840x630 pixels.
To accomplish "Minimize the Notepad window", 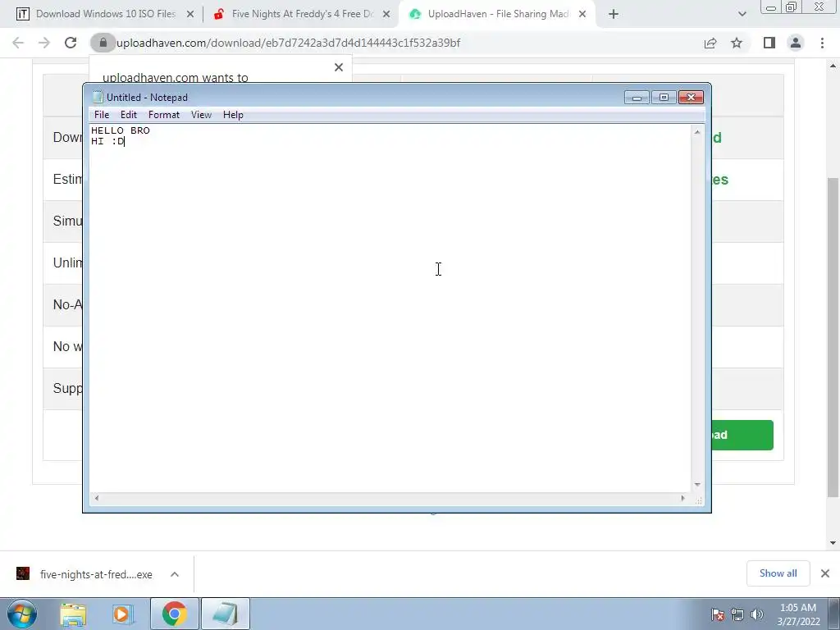I will pyautogui.click(x=637, y=97).
